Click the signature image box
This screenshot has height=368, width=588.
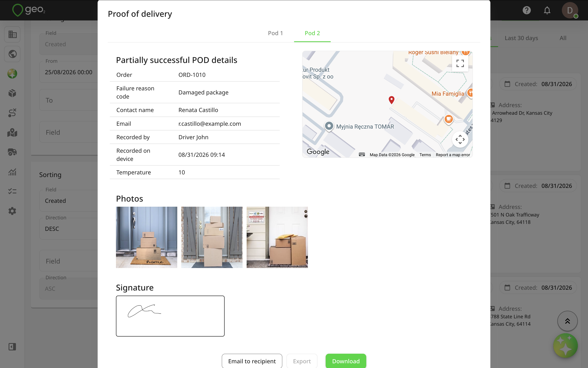coord(170,316)
